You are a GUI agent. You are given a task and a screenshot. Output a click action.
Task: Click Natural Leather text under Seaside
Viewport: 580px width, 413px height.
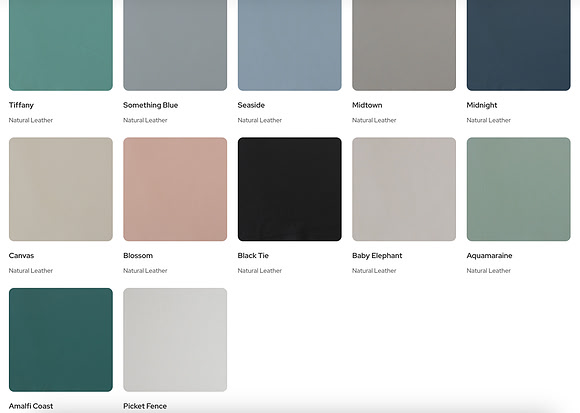coord(260,120)
